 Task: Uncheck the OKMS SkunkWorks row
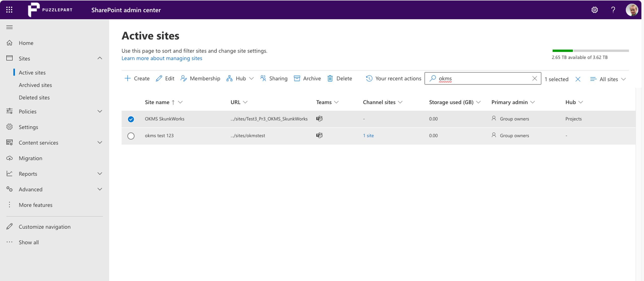click(x=131, y=119)
